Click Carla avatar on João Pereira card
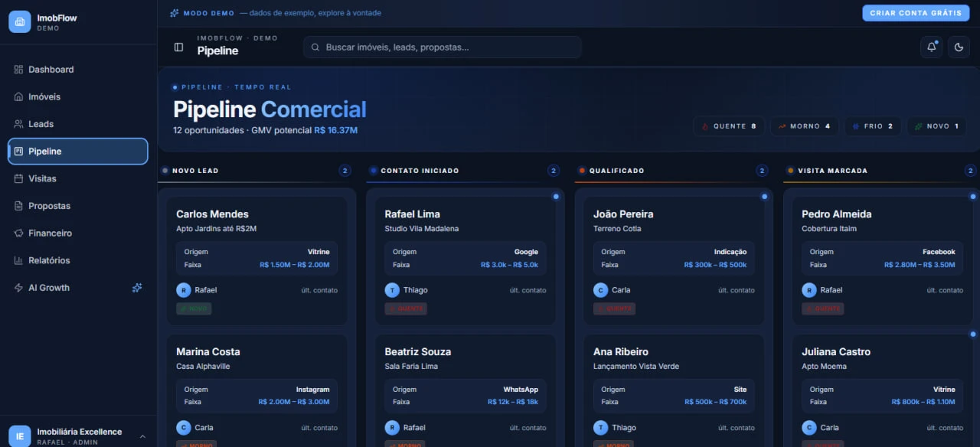 [601, 290]
